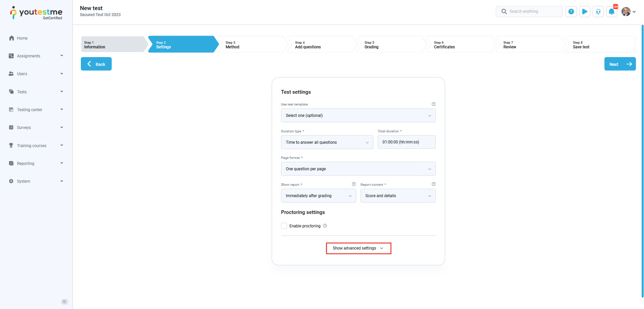The width and height of the screenshot is (644, 309).
Task: Click the Show advanced settings button
Action: point(358,248)
